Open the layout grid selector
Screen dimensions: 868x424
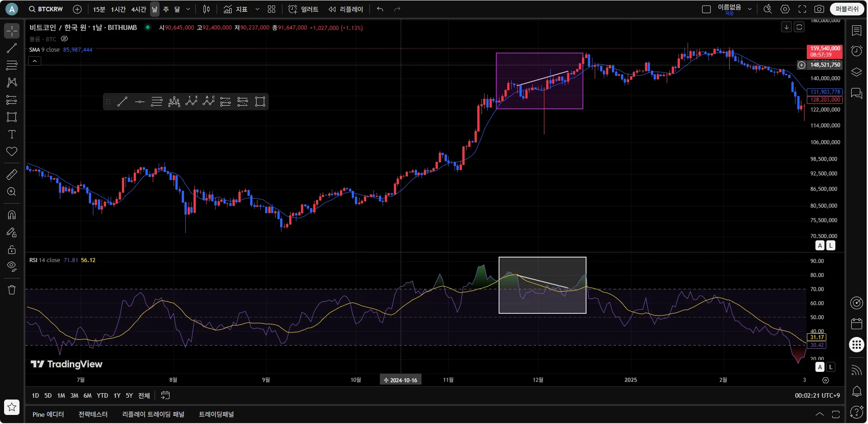tap(272, 9)
